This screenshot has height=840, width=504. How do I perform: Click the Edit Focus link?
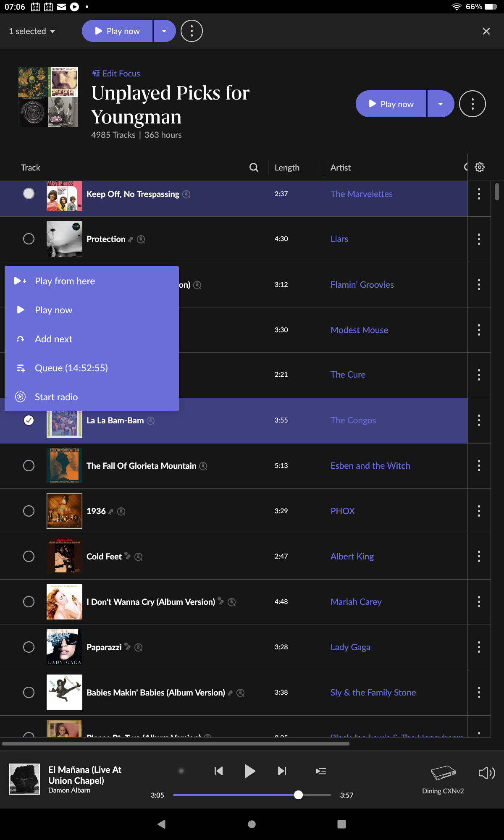116,73
